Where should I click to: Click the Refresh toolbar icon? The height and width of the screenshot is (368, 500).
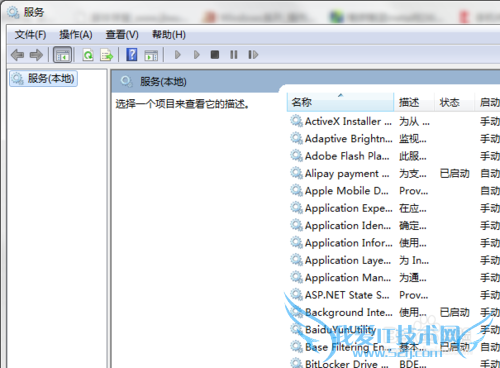pyautogui.click(x=88, y=55)
